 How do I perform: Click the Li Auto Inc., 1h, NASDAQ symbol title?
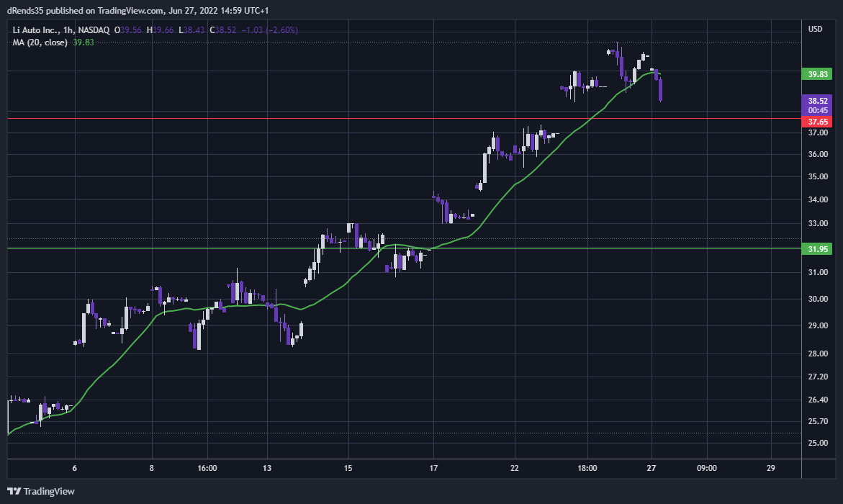click(x=61, y=30)
